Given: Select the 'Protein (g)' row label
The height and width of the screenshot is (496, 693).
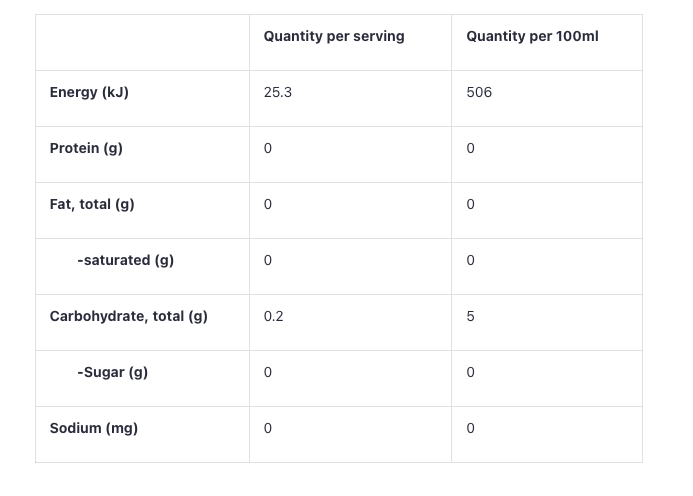Looking at the screenshot, I should (86, 148).
